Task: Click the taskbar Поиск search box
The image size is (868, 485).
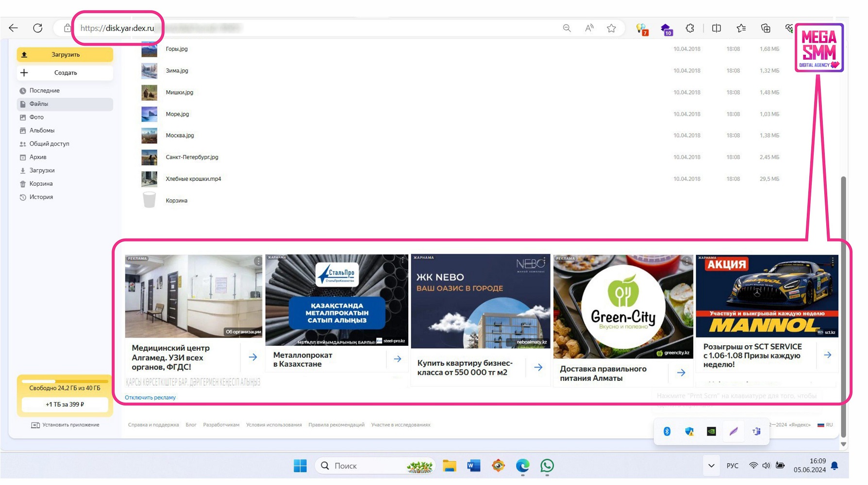Action: tap(375, 466)
